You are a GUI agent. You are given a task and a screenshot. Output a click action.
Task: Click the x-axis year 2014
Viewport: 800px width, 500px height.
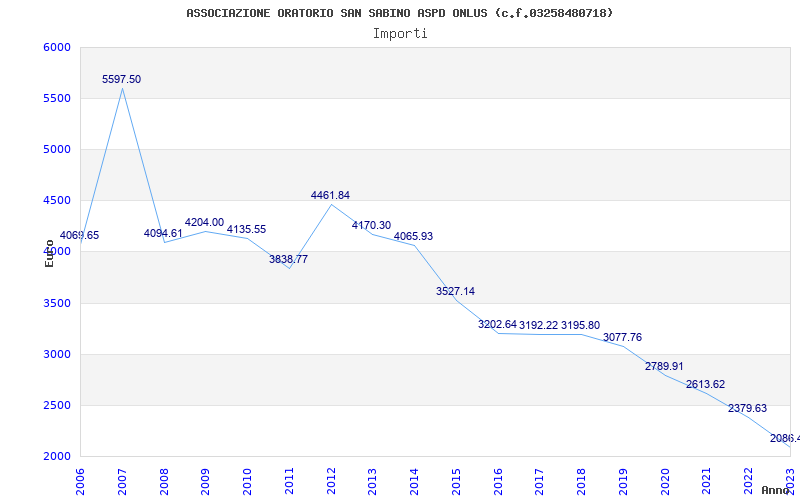tap(414, 482)
